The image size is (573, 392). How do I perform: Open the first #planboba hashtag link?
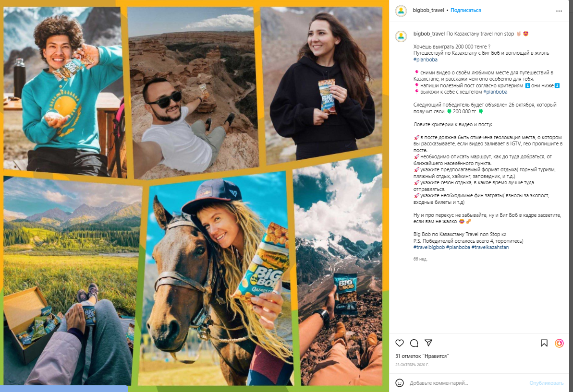tap(426, 59)
